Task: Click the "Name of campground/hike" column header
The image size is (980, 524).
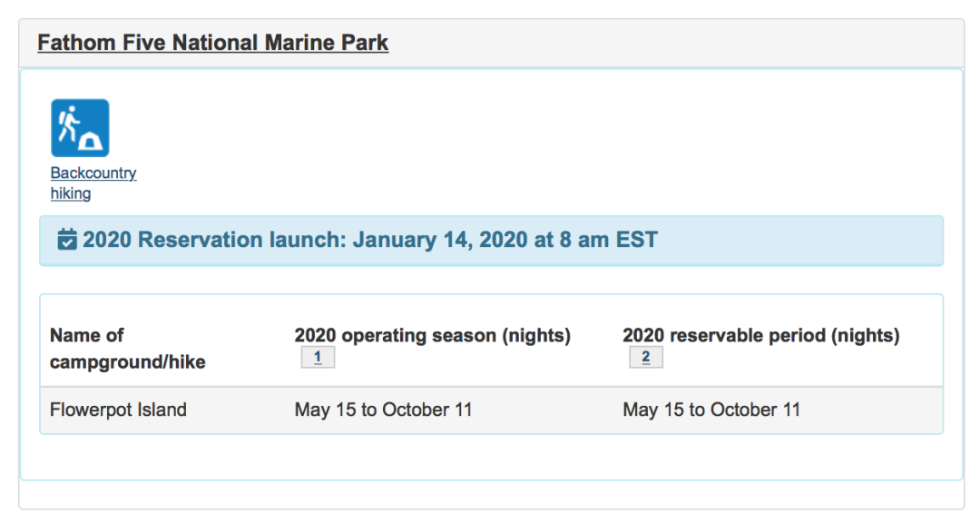Action: (x=127, y=349)
